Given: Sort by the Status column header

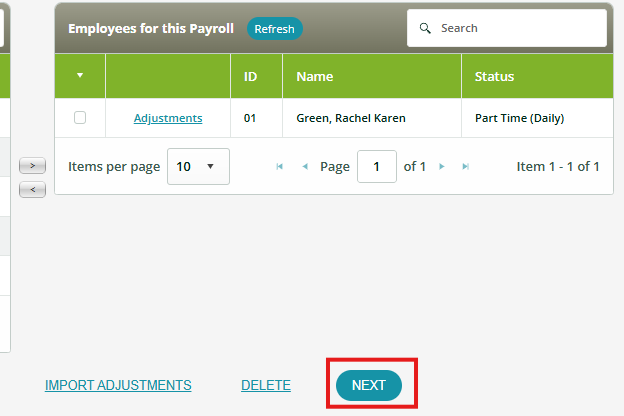Looking at the screenshot, I should pos(494,76).
